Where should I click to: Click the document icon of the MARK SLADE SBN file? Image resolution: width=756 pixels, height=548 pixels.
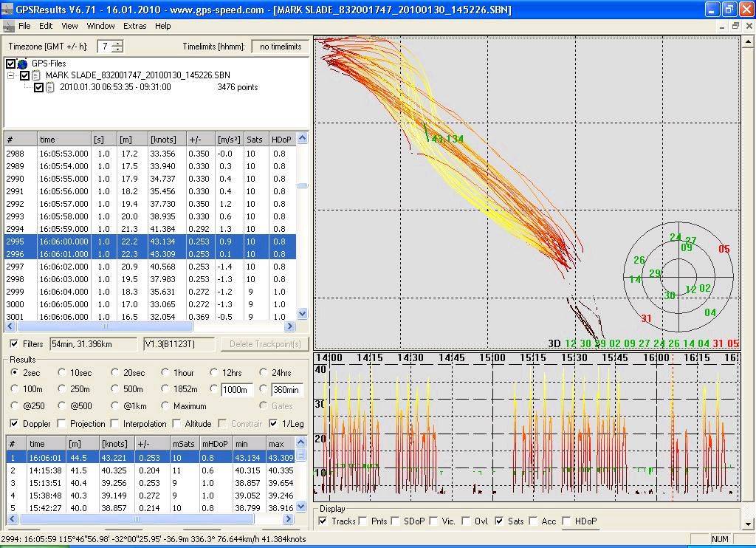(37, 75)
